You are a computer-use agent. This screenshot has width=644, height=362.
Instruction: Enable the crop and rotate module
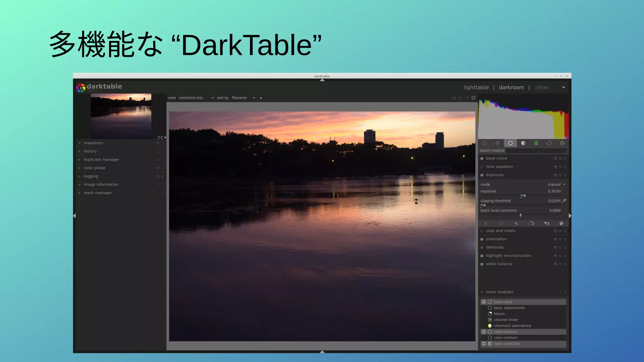[x=482, y=231]
